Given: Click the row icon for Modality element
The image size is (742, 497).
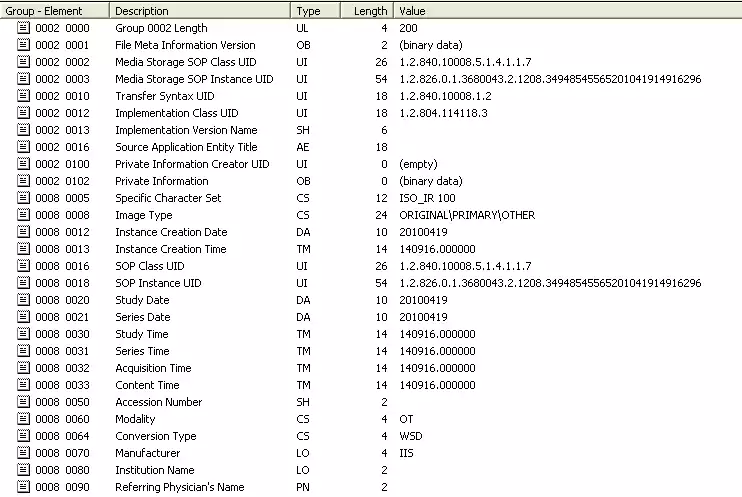Looking at the screenshot, I should (24, 419).
